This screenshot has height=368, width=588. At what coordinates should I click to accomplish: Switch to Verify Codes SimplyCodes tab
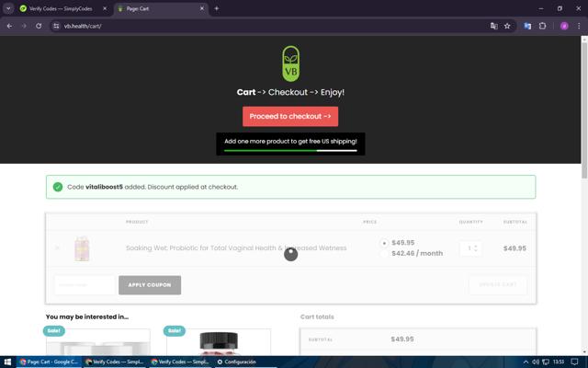60,8
